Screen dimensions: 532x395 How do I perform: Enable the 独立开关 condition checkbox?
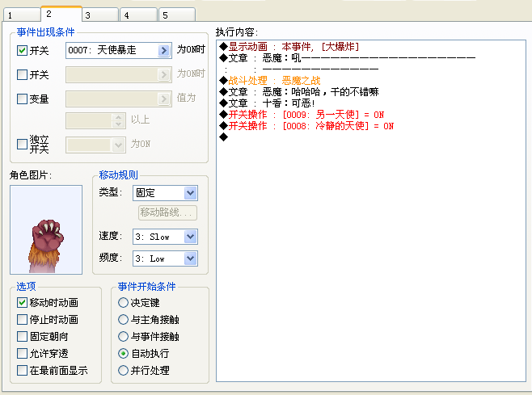pos(22,144)
